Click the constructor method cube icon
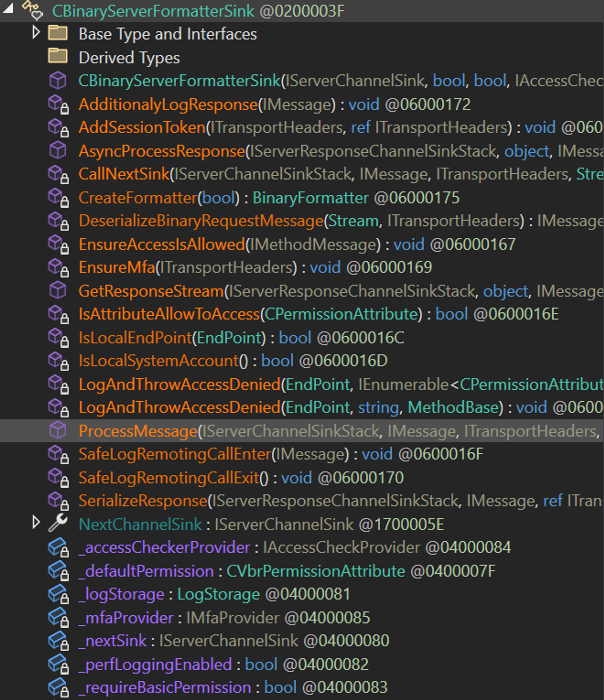Viewport: 604px width, 700px height. [58, 81]
